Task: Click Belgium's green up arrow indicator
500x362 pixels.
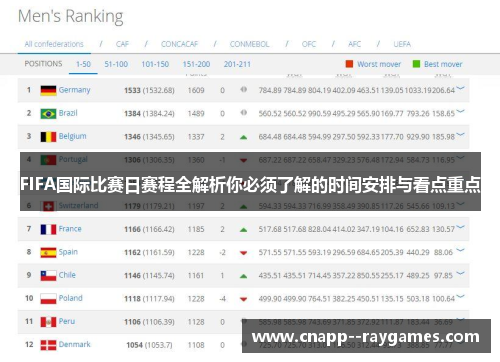Action: pos(244,137)
